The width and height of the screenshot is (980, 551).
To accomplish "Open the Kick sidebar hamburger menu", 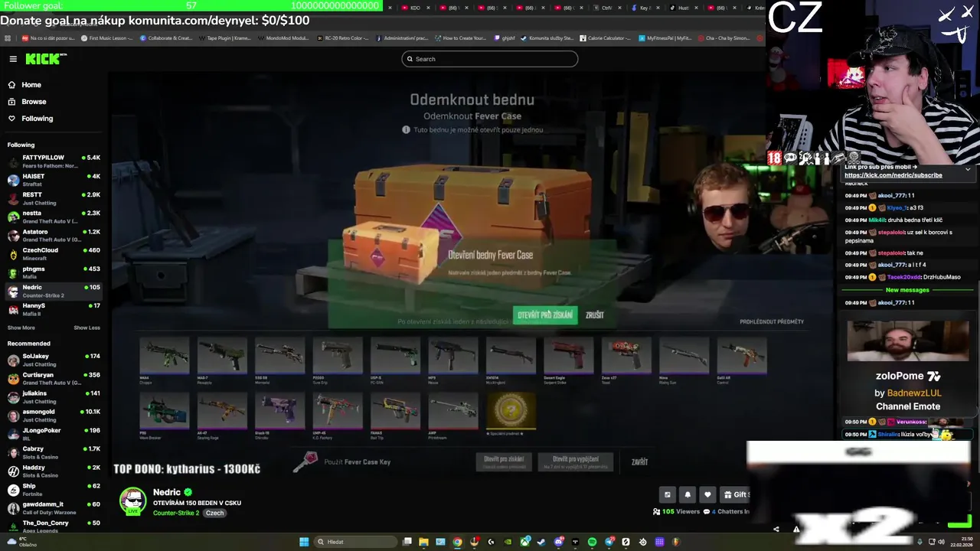I will tap(13, 59).
